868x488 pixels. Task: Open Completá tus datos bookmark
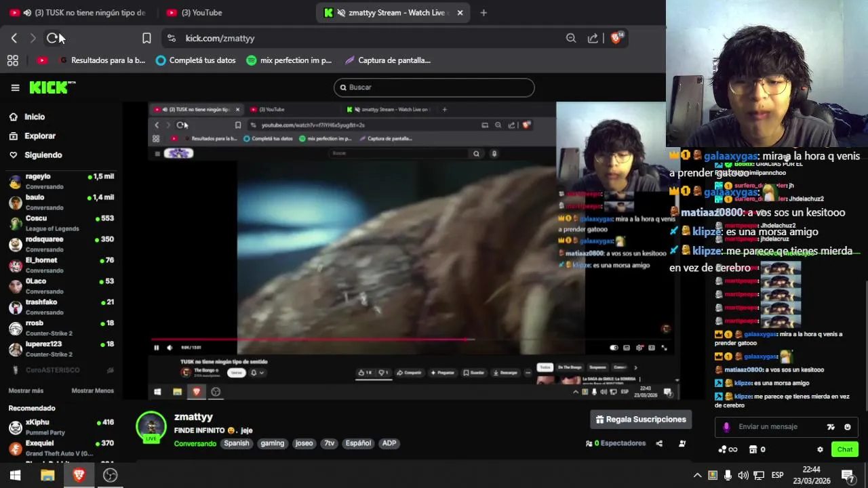point(195,60)
